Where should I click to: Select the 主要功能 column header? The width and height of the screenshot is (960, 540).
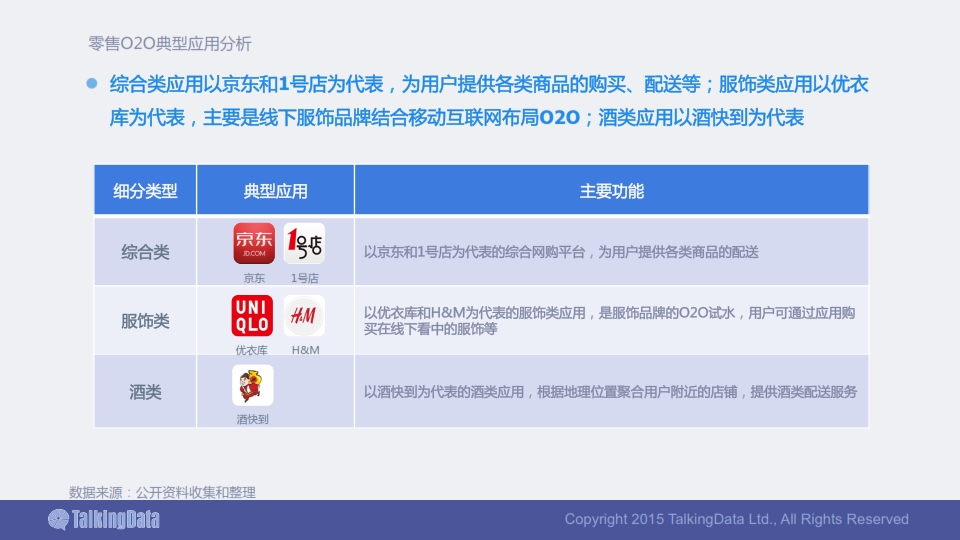tap(612, 190)
